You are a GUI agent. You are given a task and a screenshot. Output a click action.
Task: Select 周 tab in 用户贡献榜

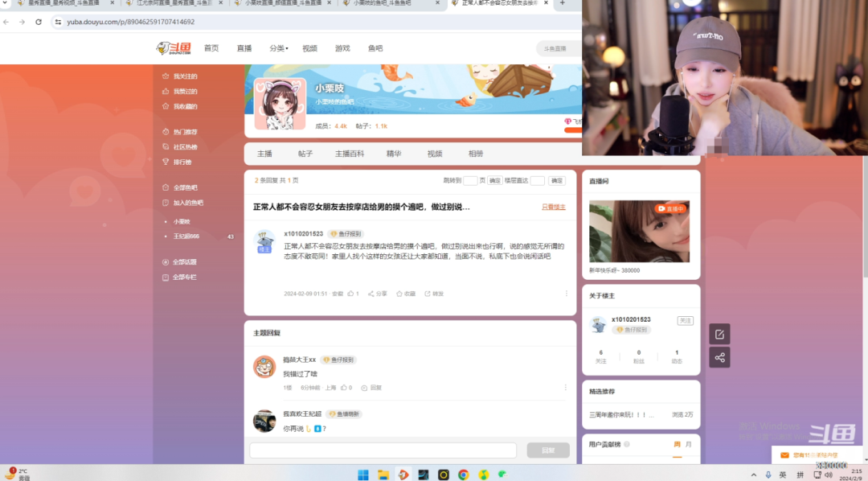pos(677,445)
